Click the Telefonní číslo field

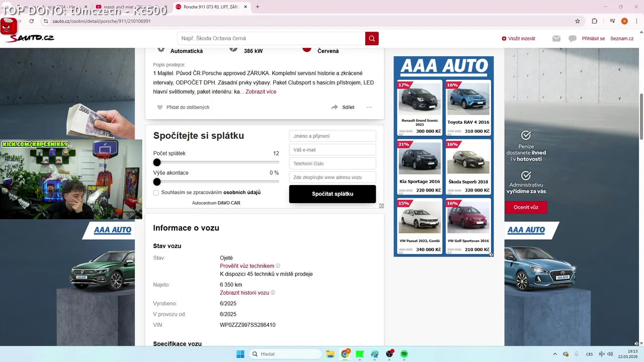click(x=333, y=163)
